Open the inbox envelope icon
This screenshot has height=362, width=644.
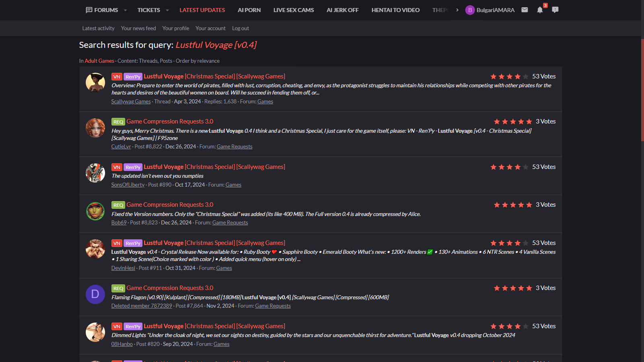(x=524, y=10)
